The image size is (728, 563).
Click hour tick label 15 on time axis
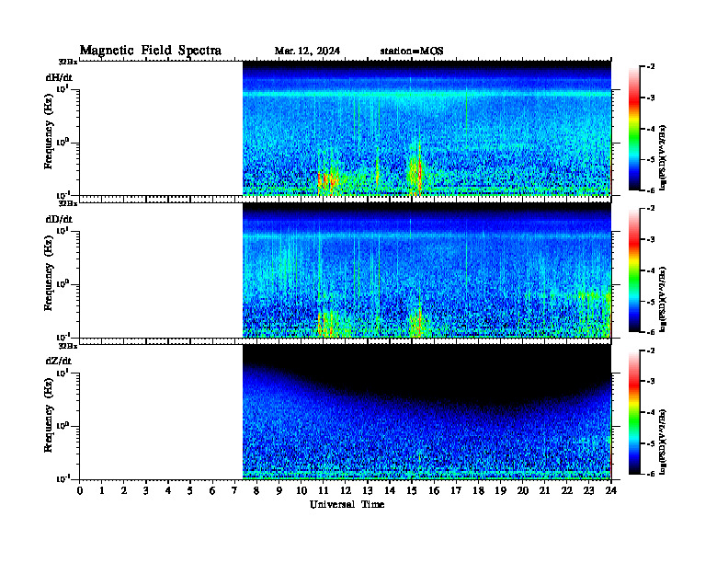point(412,491)
